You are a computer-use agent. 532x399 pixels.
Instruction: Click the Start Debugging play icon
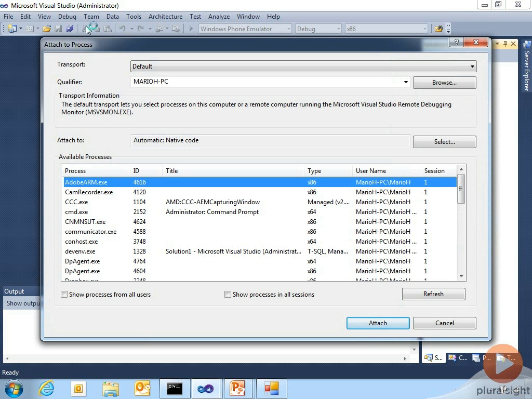point(191,29)
